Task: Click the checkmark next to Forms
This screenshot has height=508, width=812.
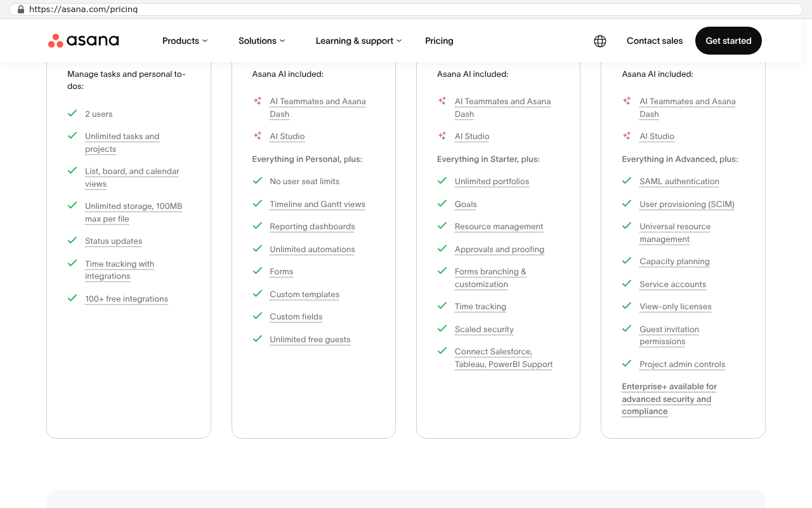Action: click(x=257, y=271)
